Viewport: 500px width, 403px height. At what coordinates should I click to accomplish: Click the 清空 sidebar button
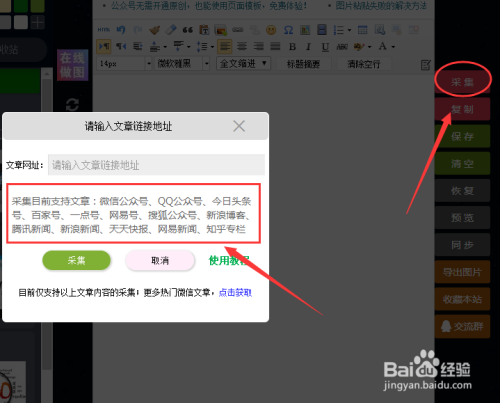click(x=462, y=163)
